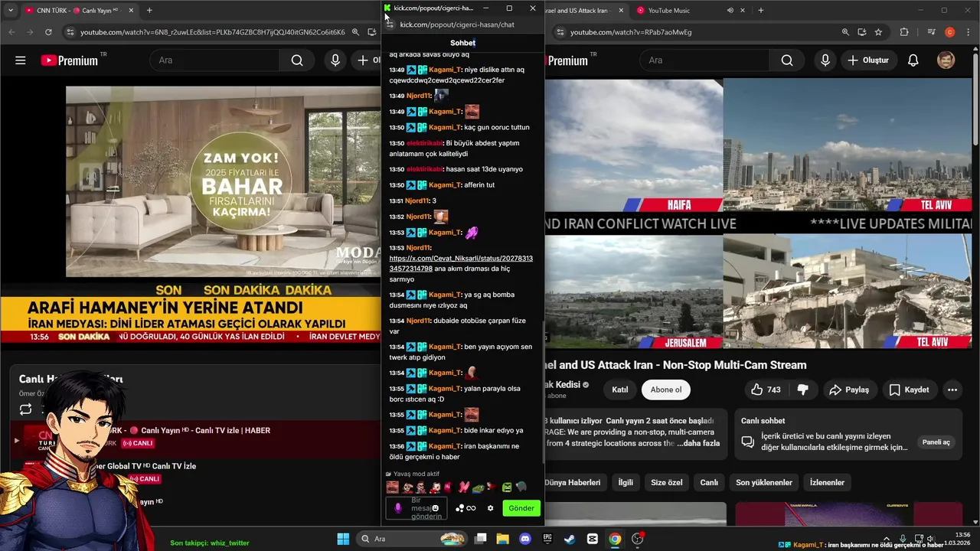Select İlgili filter chip
980x551 pixels.
pyautogui.click(x=626, y=482)
